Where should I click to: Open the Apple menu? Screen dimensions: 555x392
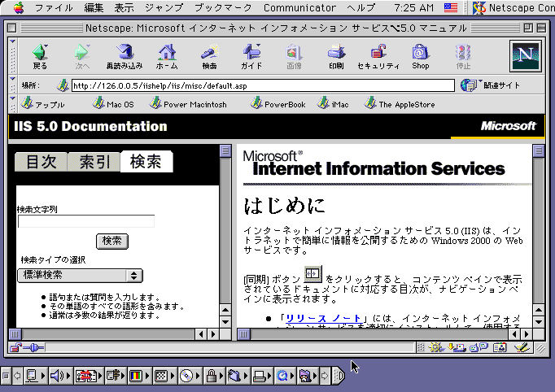coord(19,7)
